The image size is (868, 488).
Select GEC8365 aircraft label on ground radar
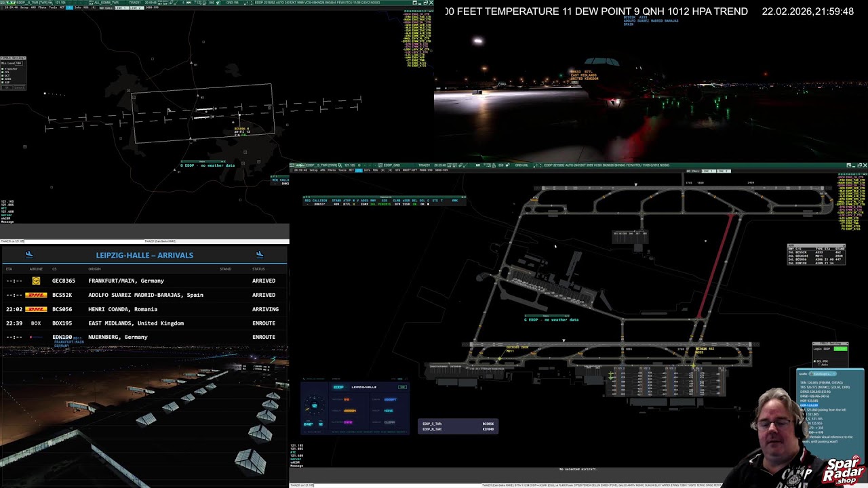[517, 348]
